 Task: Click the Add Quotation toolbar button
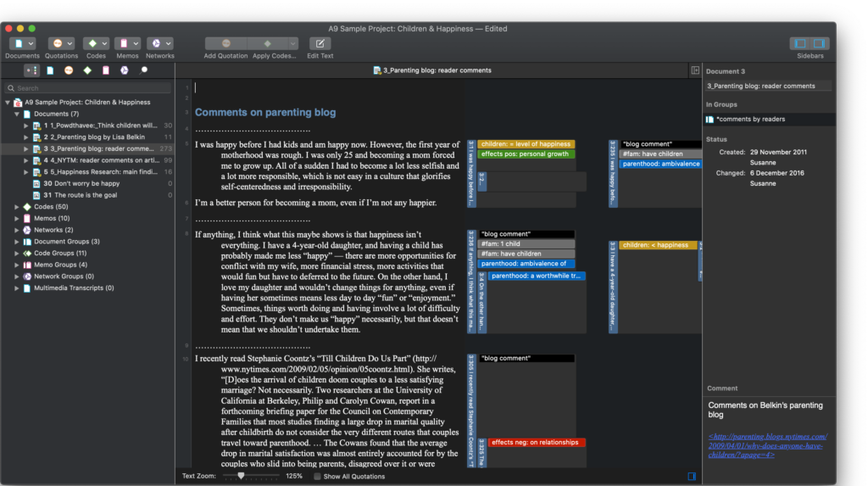226,43
